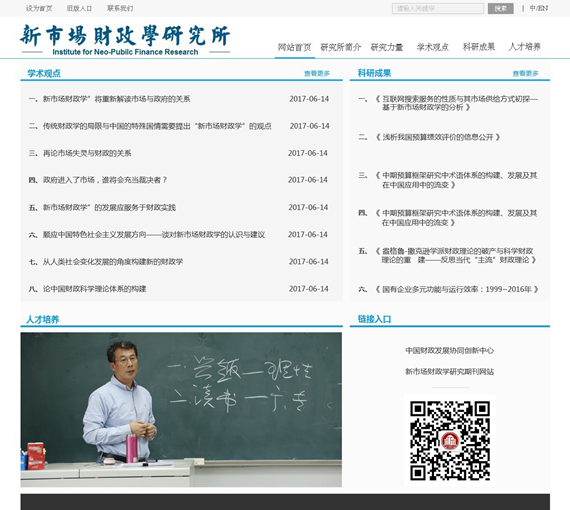Open paper item 四 中期预算框架研究
This screenshot has width=570, height=510.
[456, 218]
